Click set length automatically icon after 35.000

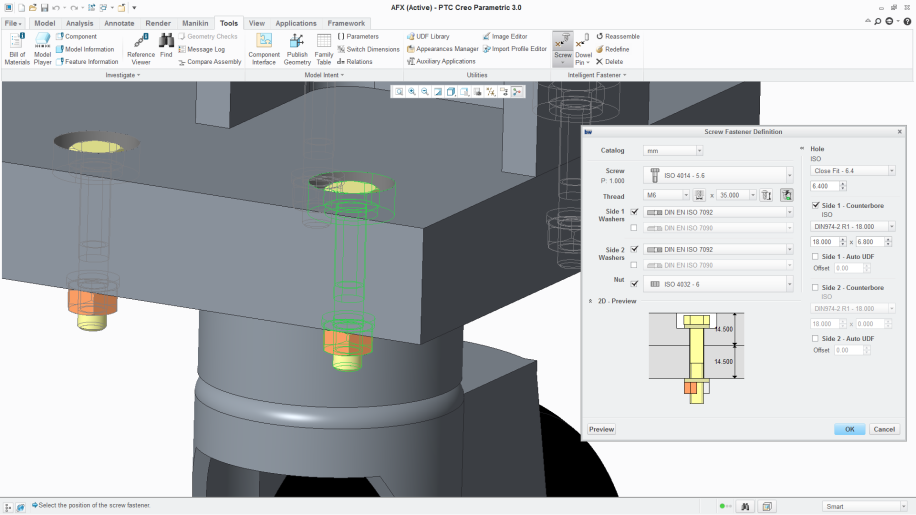pos(766,195)
